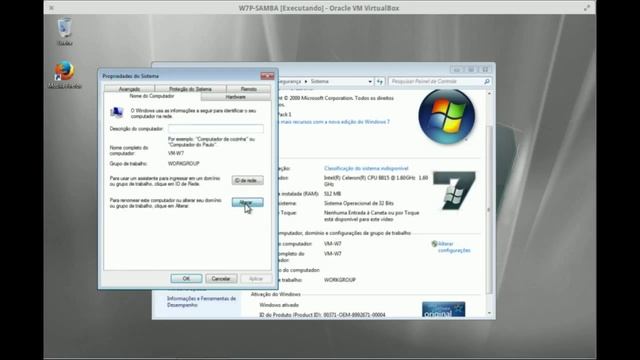Click the shield icon beside Alterar configurações
The image size is (640, 360).
pos(434,244)
